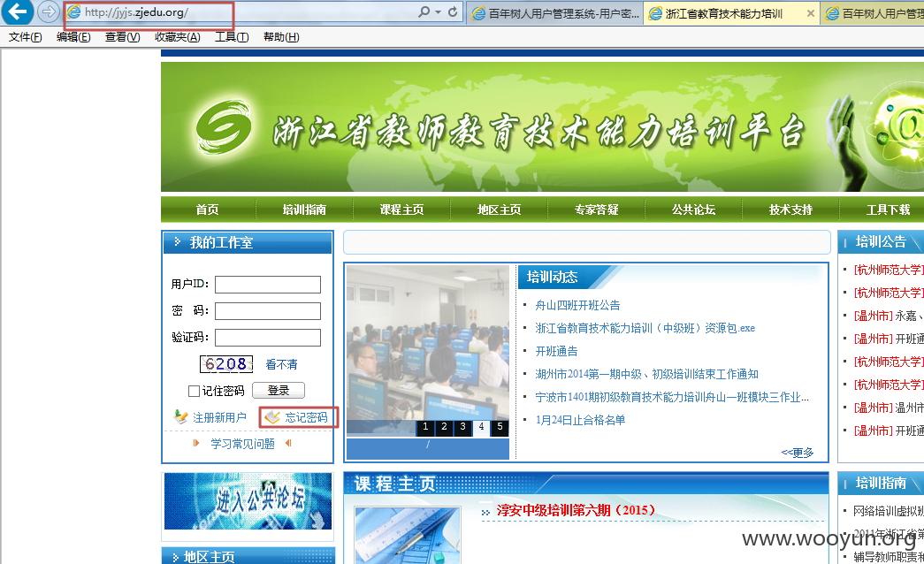Go back with browser Back arrow
Image resolution: width=924 pixels, height=564 pixels.
(17, 11)
